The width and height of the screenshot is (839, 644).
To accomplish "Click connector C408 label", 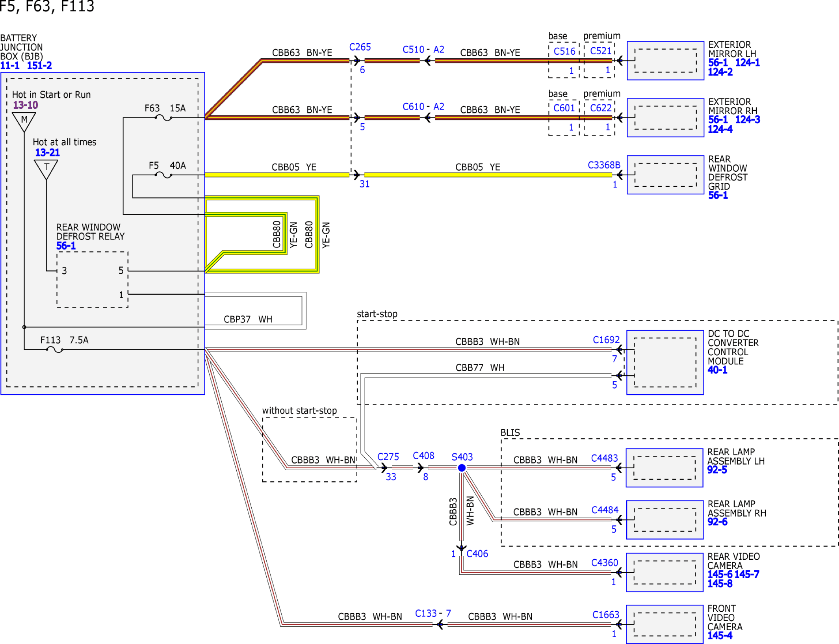I will coord(423,456).
